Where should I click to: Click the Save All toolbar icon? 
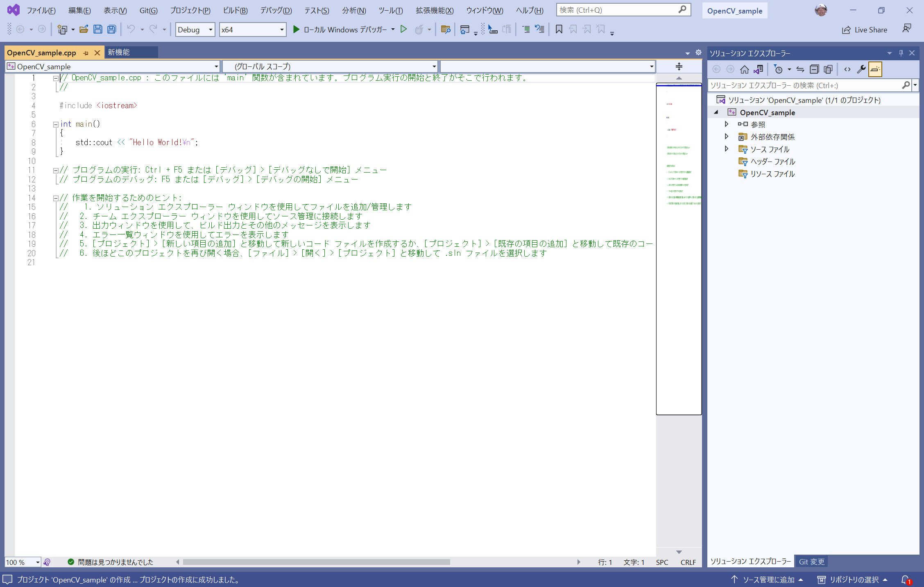coord(111,29)
